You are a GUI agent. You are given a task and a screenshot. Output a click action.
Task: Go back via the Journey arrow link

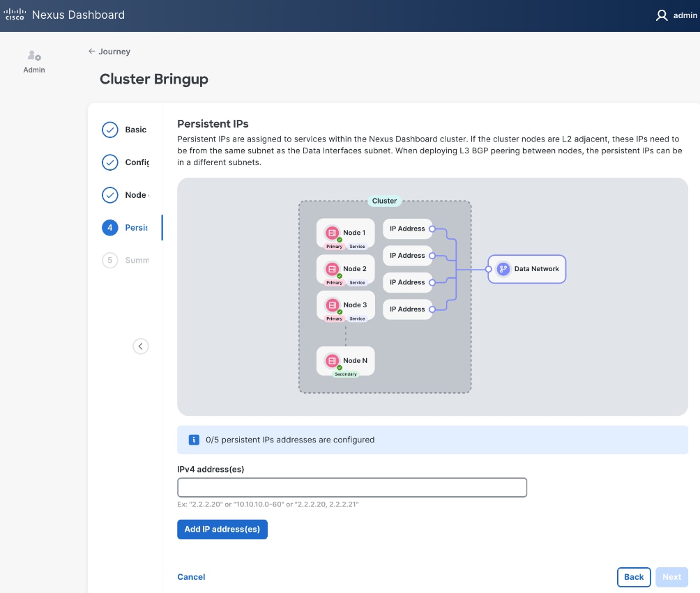click(x=109, y=52)
